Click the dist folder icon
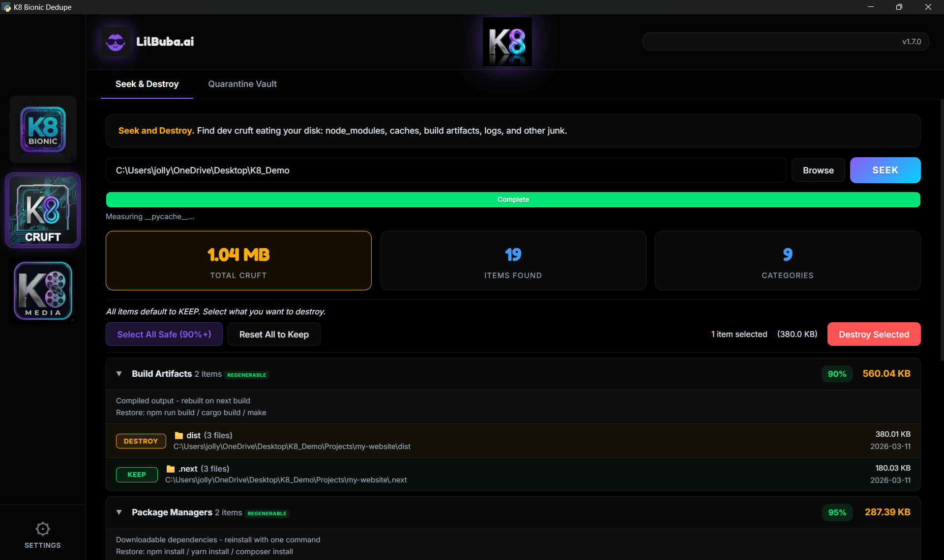944x560 pixels. (178, 435)
